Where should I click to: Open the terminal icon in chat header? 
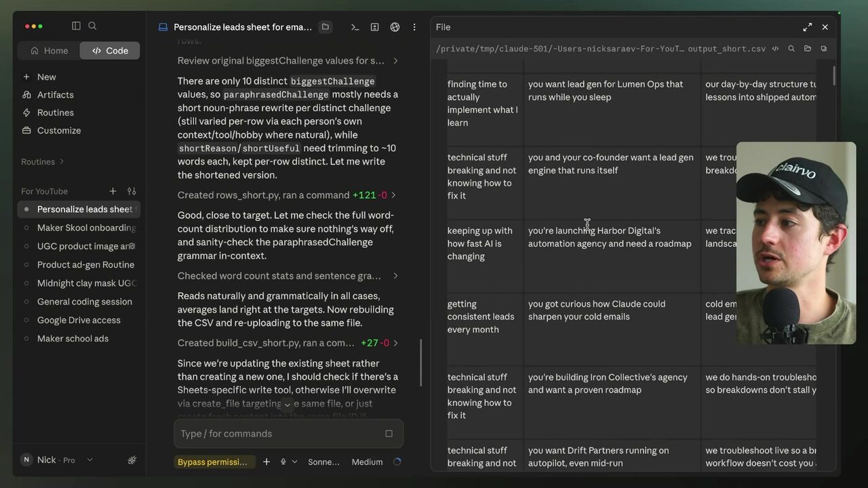355,27
